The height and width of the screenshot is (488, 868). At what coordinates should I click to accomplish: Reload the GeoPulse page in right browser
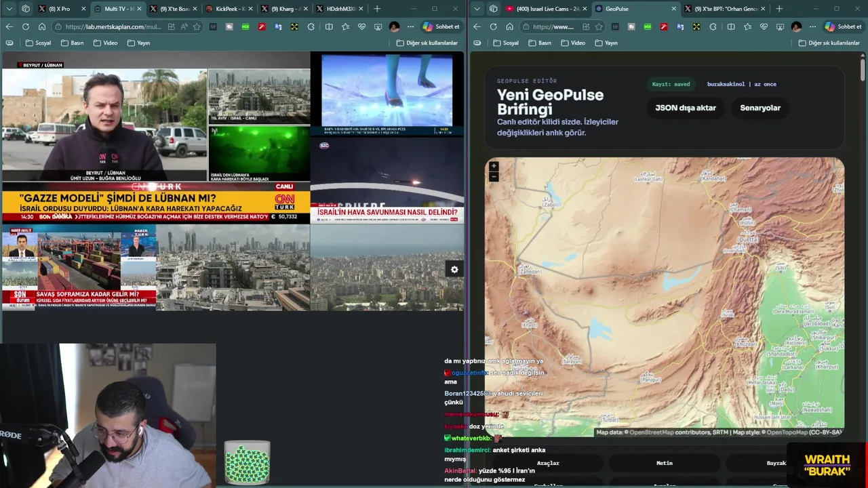(493, 26)
